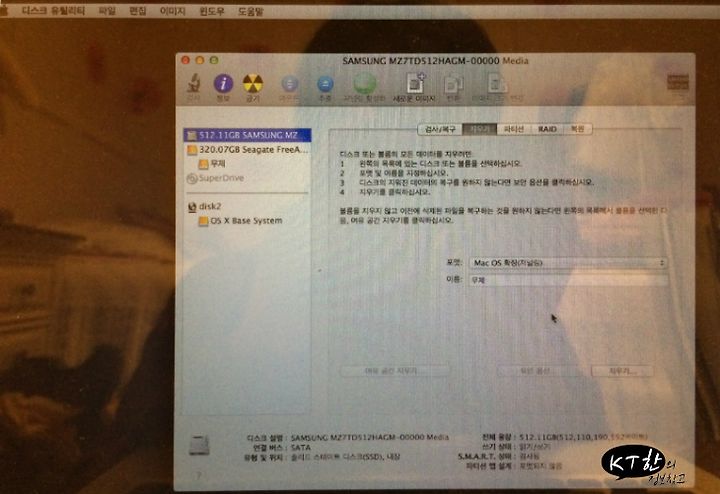Screen dimensions: 720x494
Task: Close the Disk Utility window with red button
Action: coord(186,60)
